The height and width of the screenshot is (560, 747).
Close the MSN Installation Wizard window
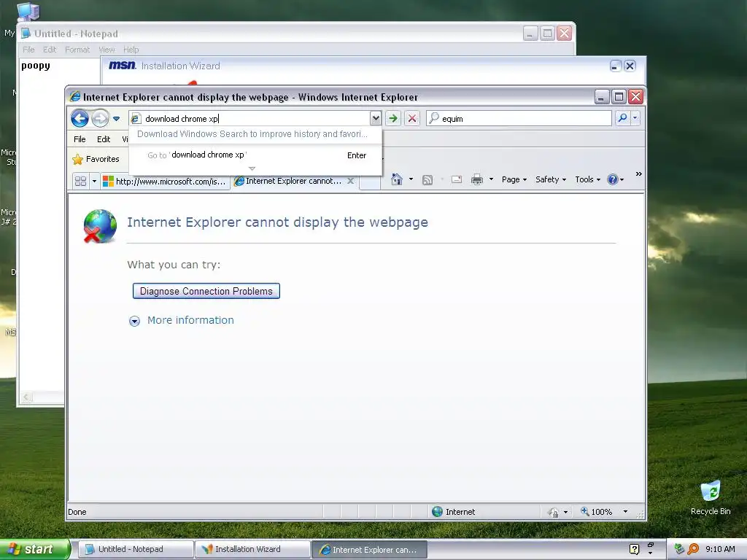[x=630, y=66]
